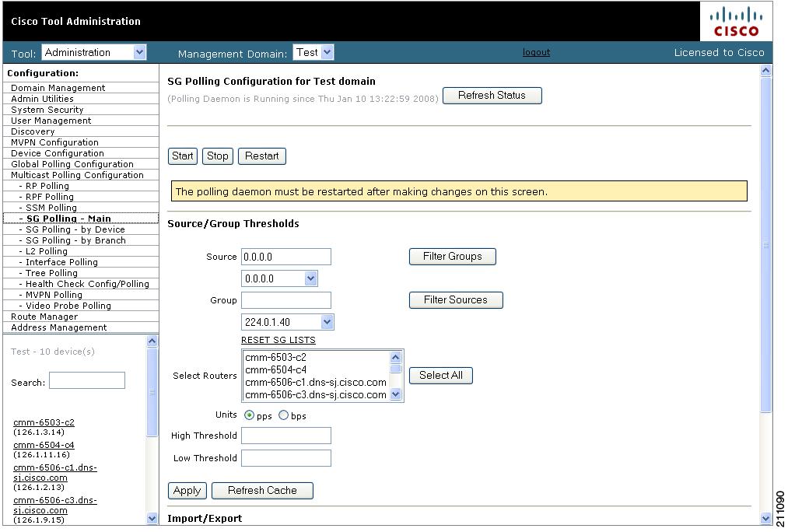This screenshot has width=788, height=532.
Task: Click RESET SG LISTS link
Action: 278,340
